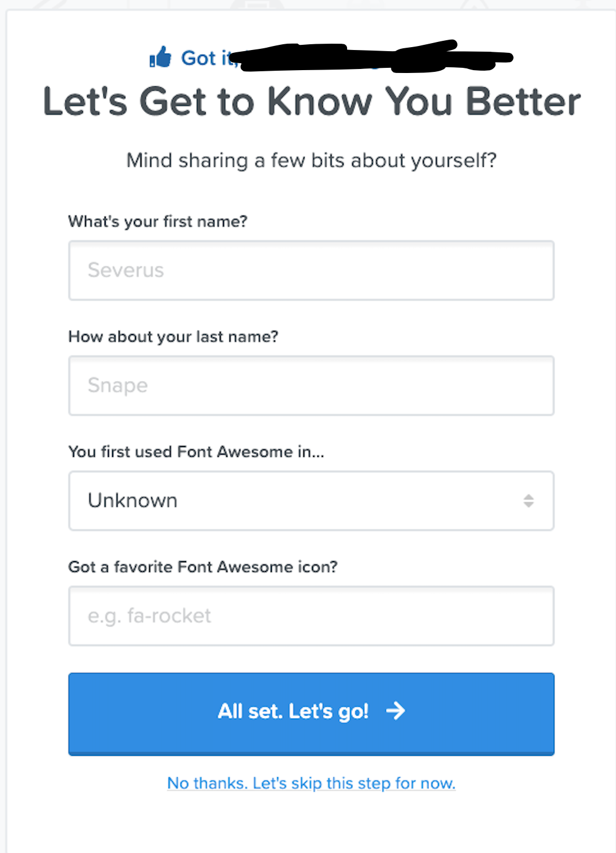Click the favorite Font Awesome icon field
This screenshot has width=616, height=853.
(x=311, y=616)
